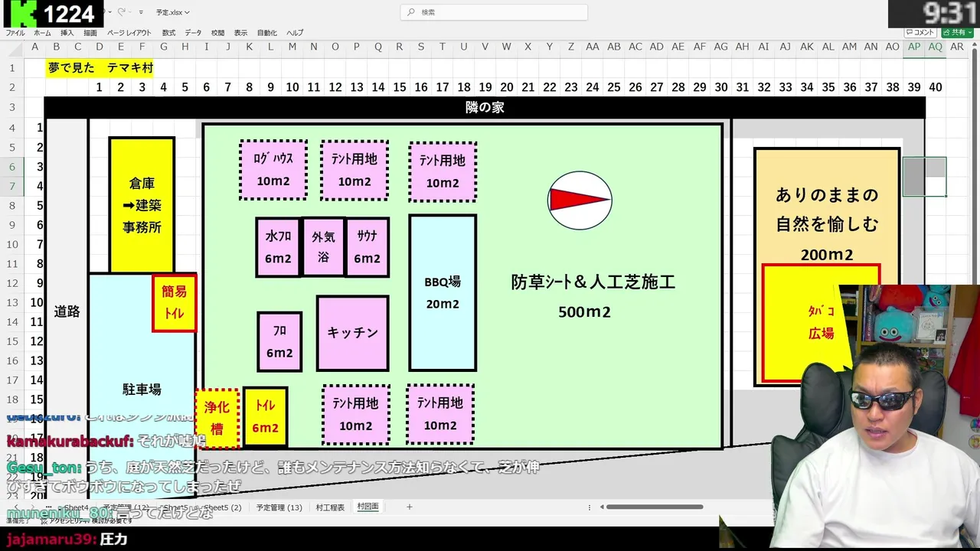Switch to the 予定管理 (13) sheet tab
The width and height of the screenshot is (980, 551).
(x=279, y=507)
